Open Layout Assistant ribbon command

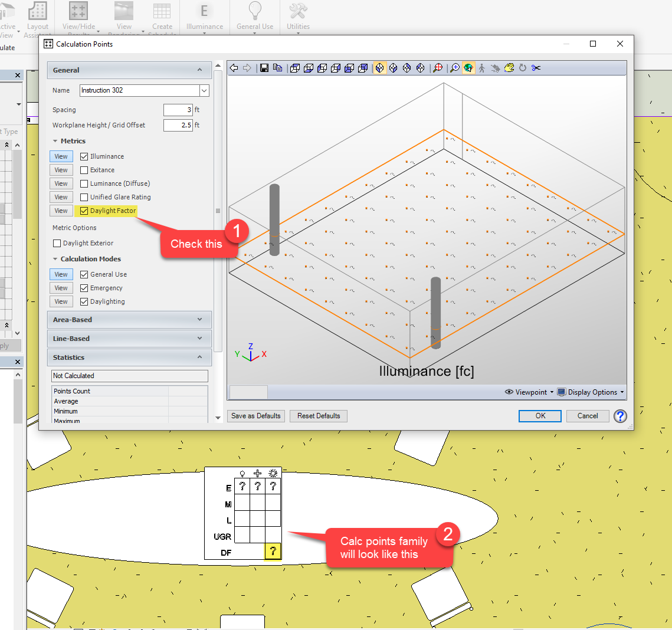coord(38,19)
